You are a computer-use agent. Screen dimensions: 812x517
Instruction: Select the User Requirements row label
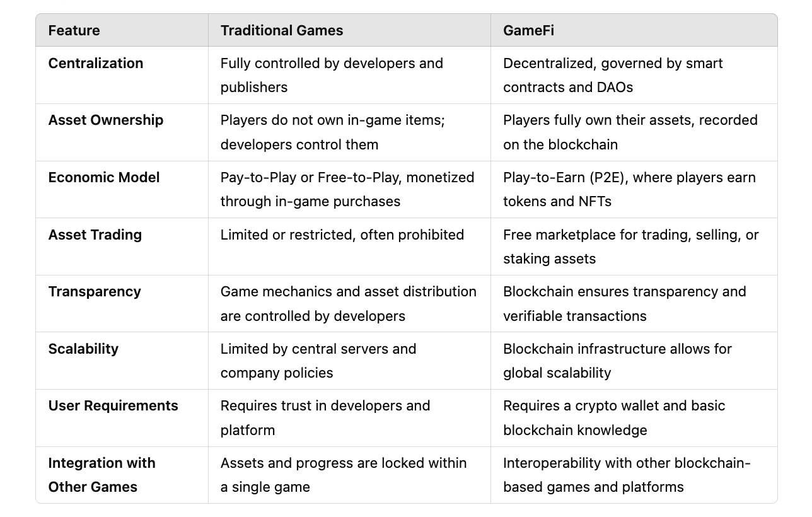[113, 405]
